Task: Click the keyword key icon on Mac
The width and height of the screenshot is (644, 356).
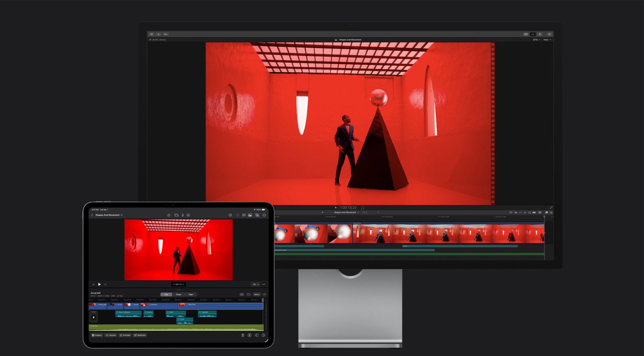Action: point(166,34)
